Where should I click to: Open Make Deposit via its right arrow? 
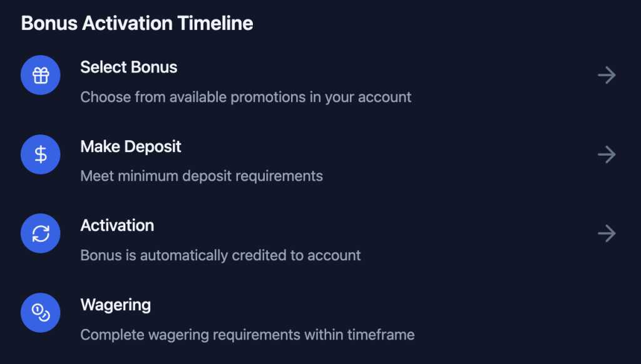coord(607,154)
